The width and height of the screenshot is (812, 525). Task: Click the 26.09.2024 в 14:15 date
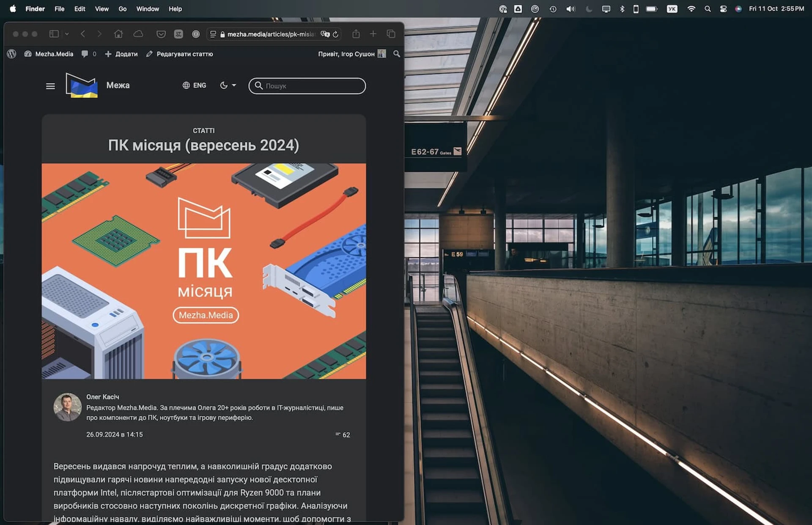click(x=115, y=434)
